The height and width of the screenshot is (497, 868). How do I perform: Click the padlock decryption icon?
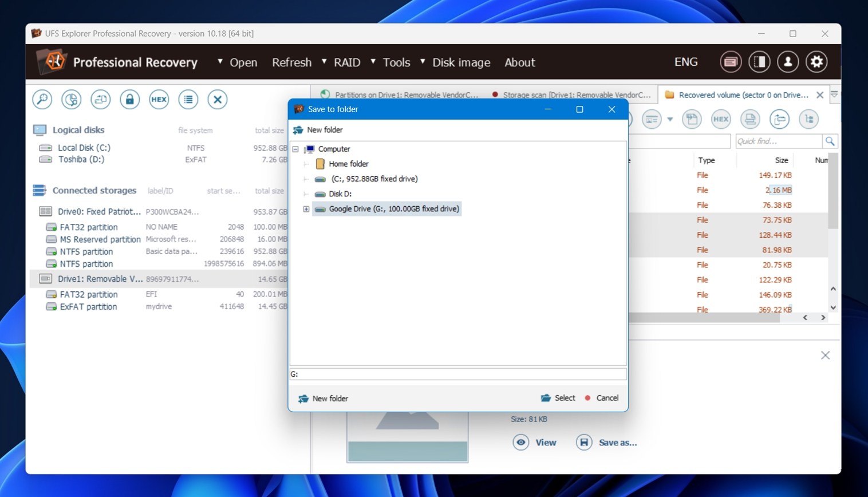(x=129, y=99)
